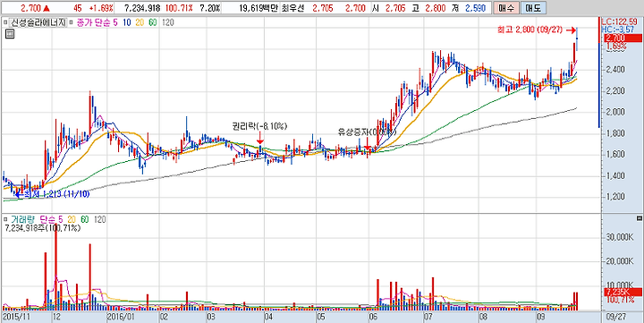Select the 종가 단순 price indicator label
This screenshot has height=323, width=644.
tap(94, 23)
